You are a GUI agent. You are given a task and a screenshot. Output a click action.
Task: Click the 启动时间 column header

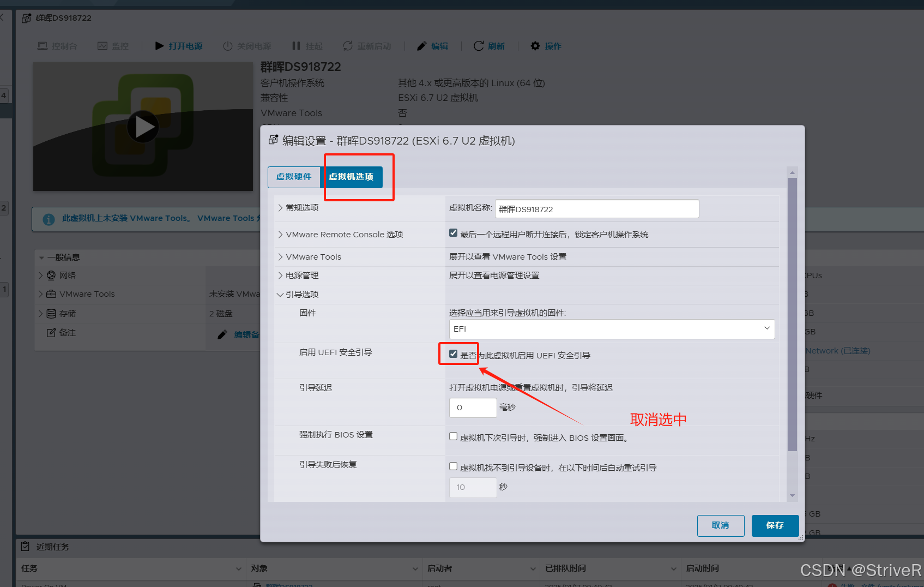(x=703, y=568)
